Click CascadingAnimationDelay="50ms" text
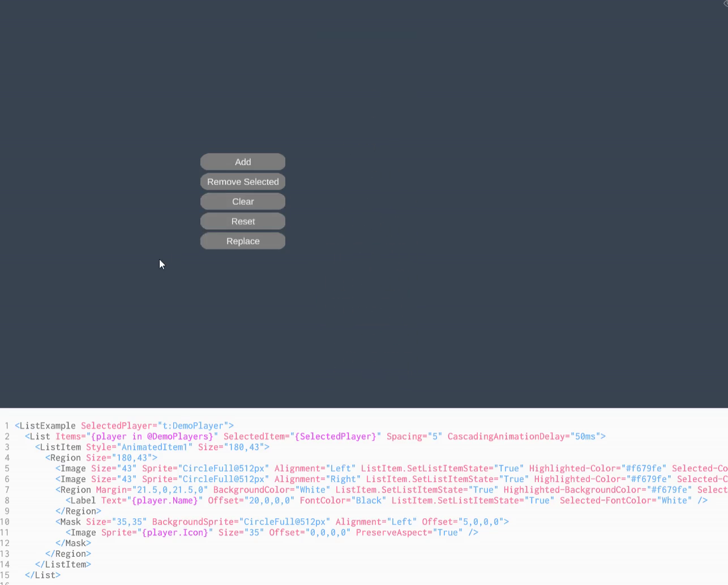Screen dimensions: 728x585 524,436
